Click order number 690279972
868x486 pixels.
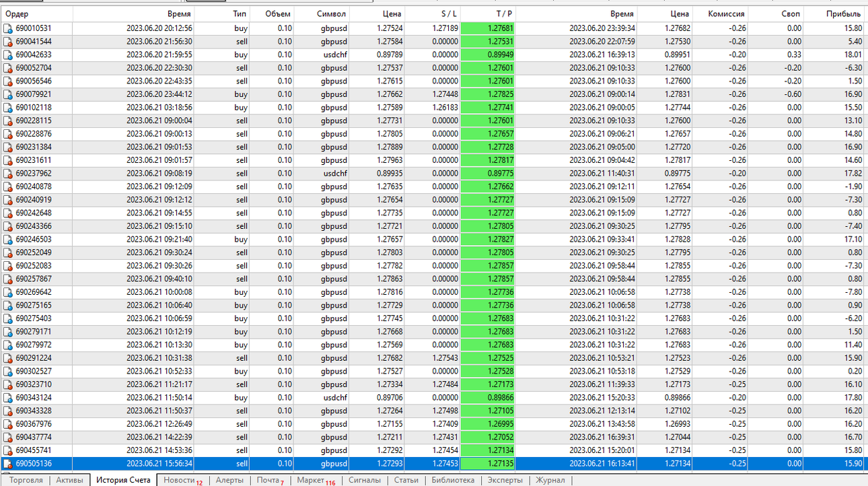click(34, 345)
